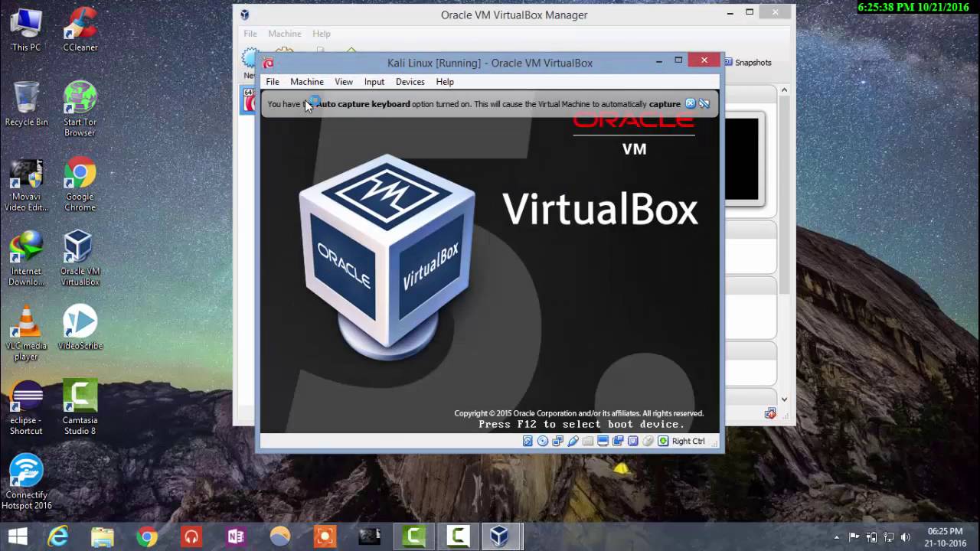Click mouse integration indicator in status bar
The height and width of the screenshot is (551, 980).
648,441
